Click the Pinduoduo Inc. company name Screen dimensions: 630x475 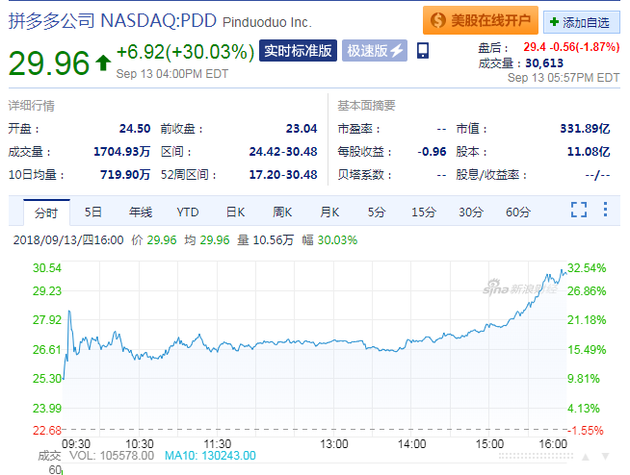tap(267, 22)
